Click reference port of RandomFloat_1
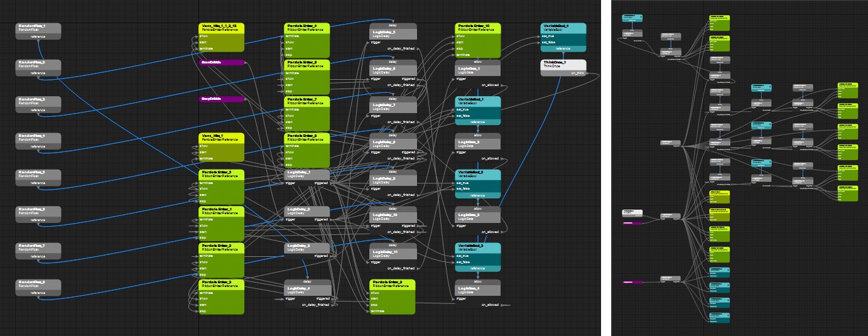The height and width of the screenshot is (336, 868). [x=38, y=36]
